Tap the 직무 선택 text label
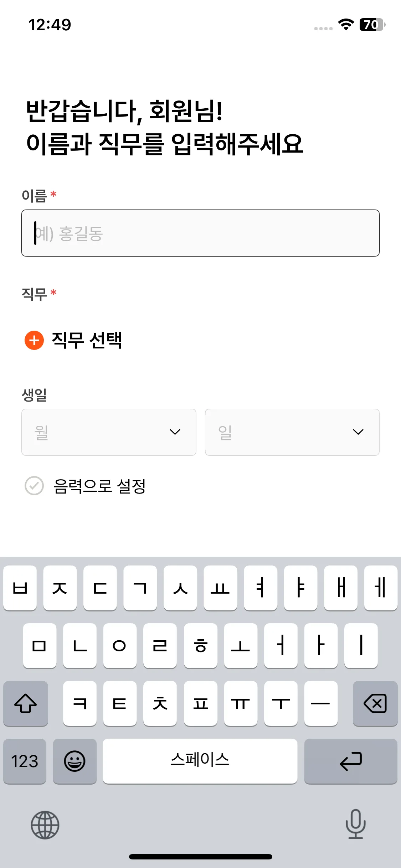Image resolution: width=401 pixels, height=868 pixels. (x=87, y=340)
